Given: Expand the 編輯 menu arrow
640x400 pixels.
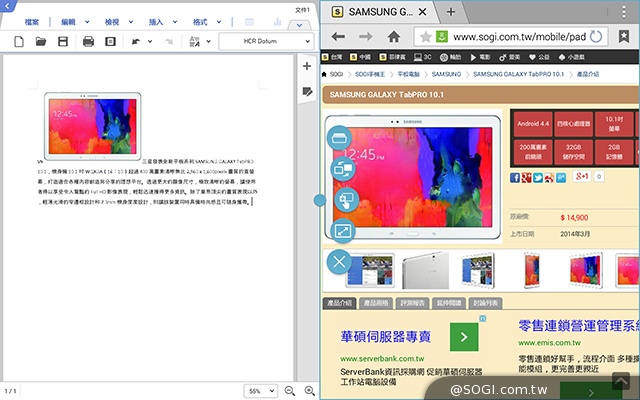Looking at the screenshot, I should 87,22.
